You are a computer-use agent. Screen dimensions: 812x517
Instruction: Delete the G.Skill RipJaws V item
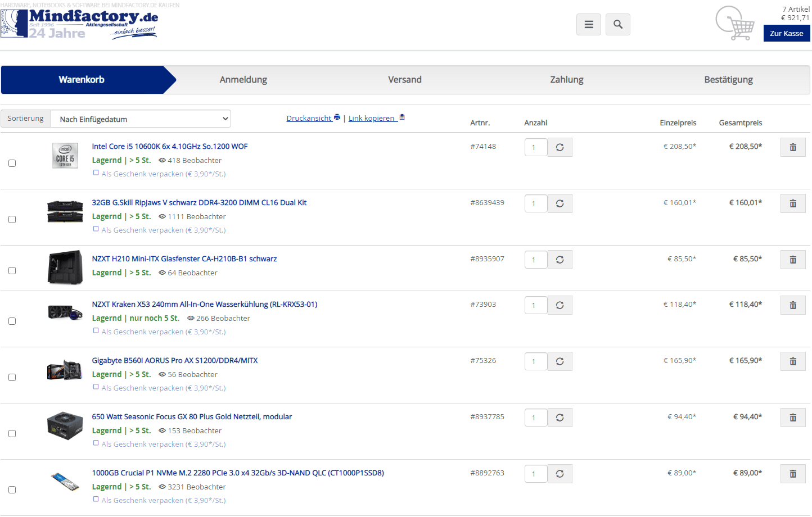click(x=793, y=203)
